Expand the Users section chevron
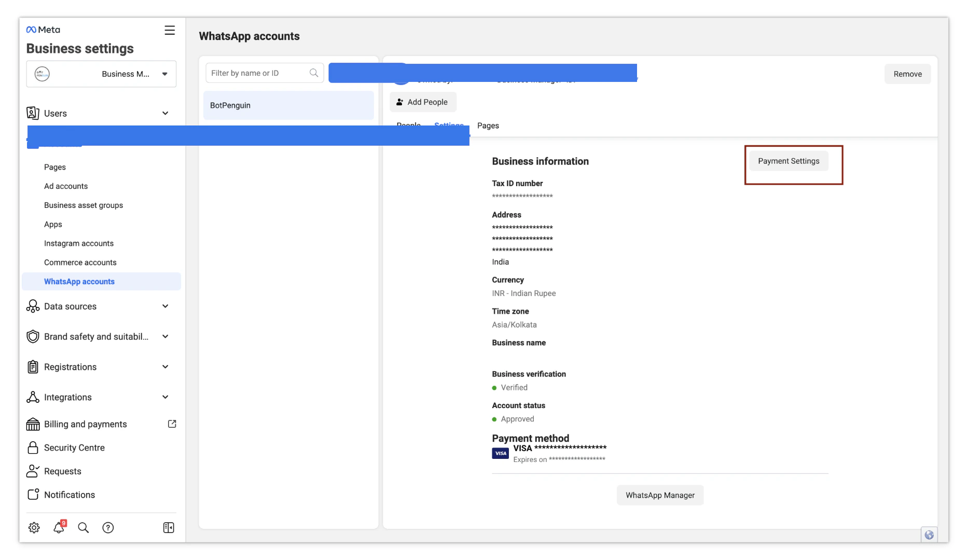The image size is (968, 560). click(165, 113)
